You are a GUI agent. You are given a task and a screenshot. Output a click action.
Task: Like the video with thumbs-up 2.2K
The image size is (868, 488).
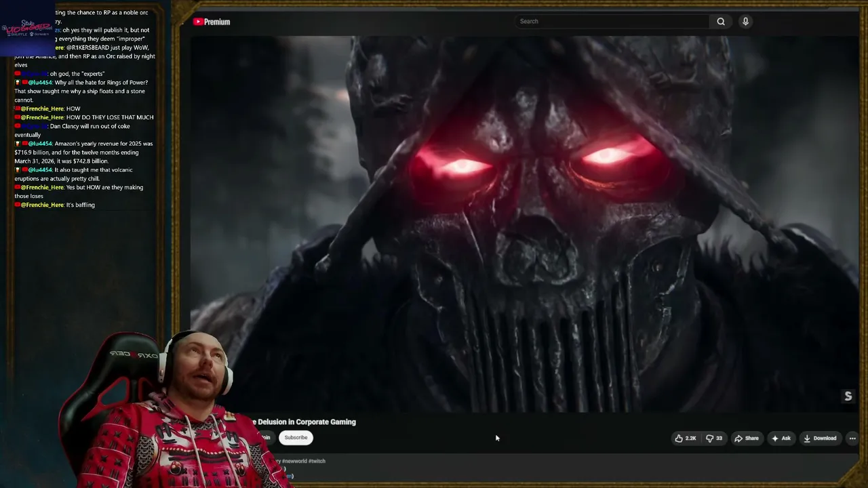coord(686,439)
